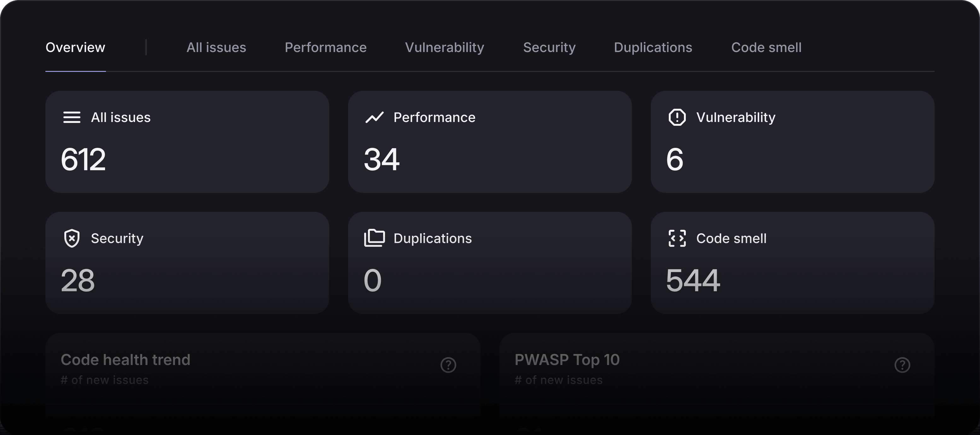Open the Security tab
The width and height of the screenshot is (980, 435).
pyautogui.click(x=549, y=47)
